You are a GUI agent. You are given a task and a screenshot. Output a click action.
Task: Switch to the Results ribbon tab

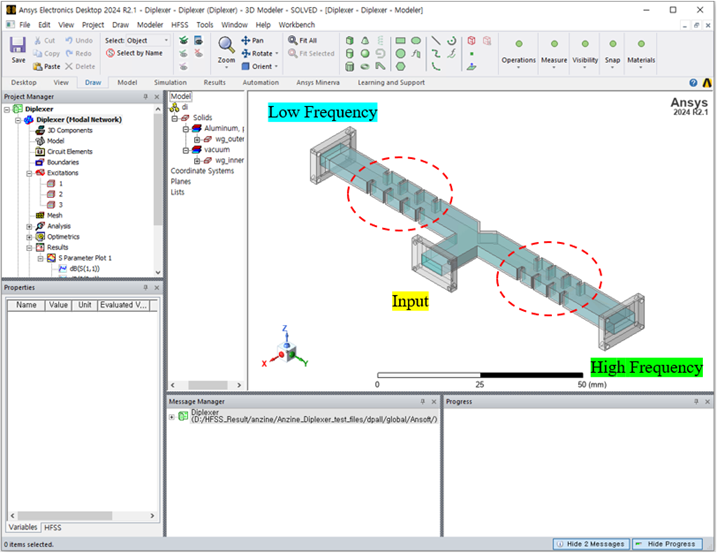pos(214,82)
